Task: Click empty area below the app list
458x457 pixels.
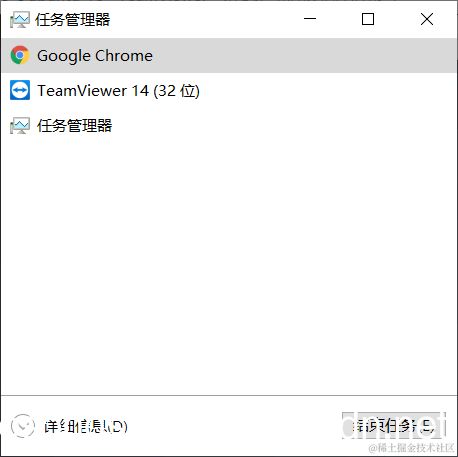Action: [229, 267]
